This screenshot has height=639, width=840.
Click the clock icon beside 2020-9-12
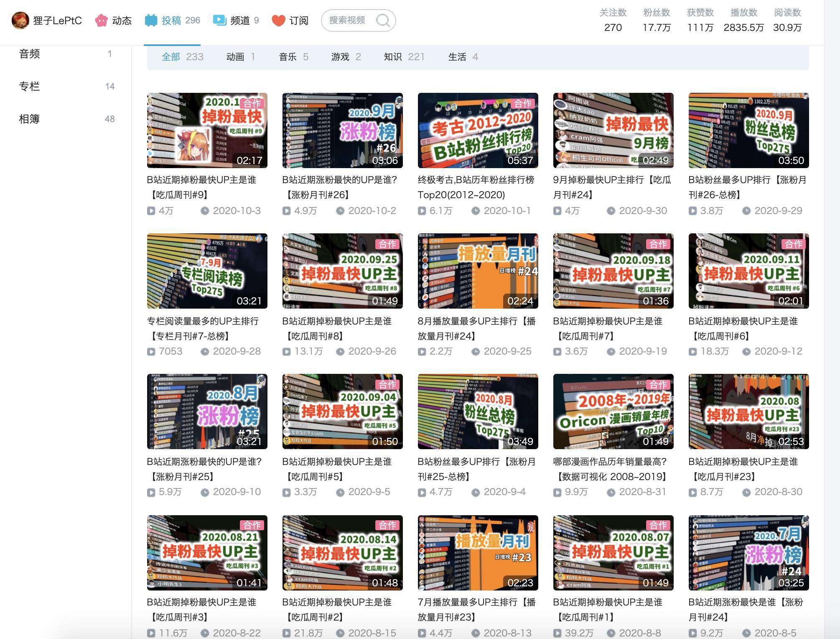(746, 351)
